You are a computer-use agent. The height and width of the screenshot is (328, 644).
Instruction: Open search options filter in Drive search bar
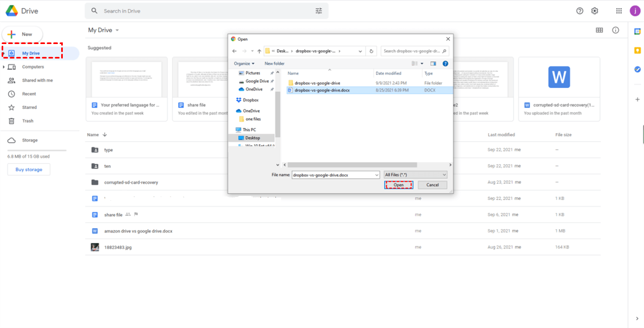[319, 11]
